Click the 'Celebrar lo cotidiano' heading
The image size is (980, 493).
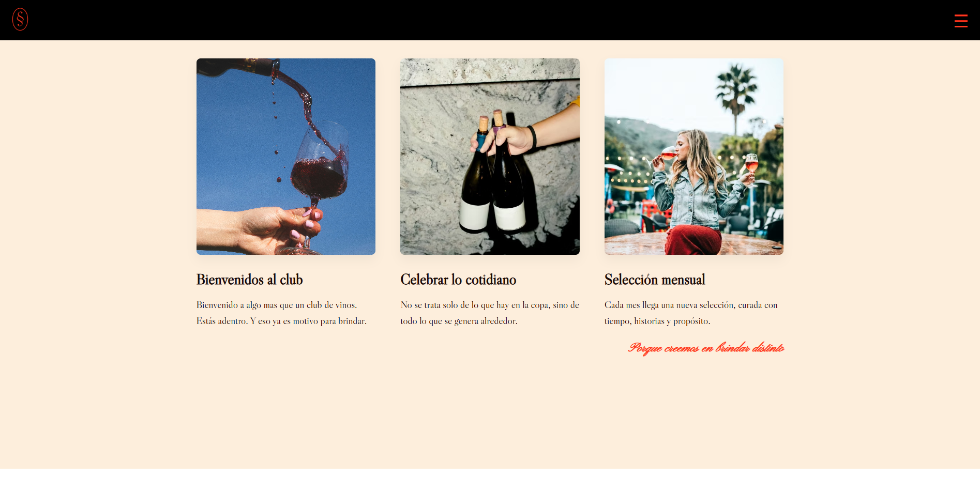click(x=458, y=280)
